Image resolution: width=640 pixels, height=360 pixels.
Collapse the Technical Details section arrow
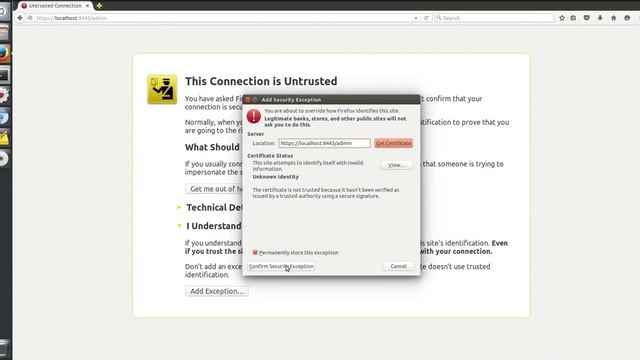(179, 207)
